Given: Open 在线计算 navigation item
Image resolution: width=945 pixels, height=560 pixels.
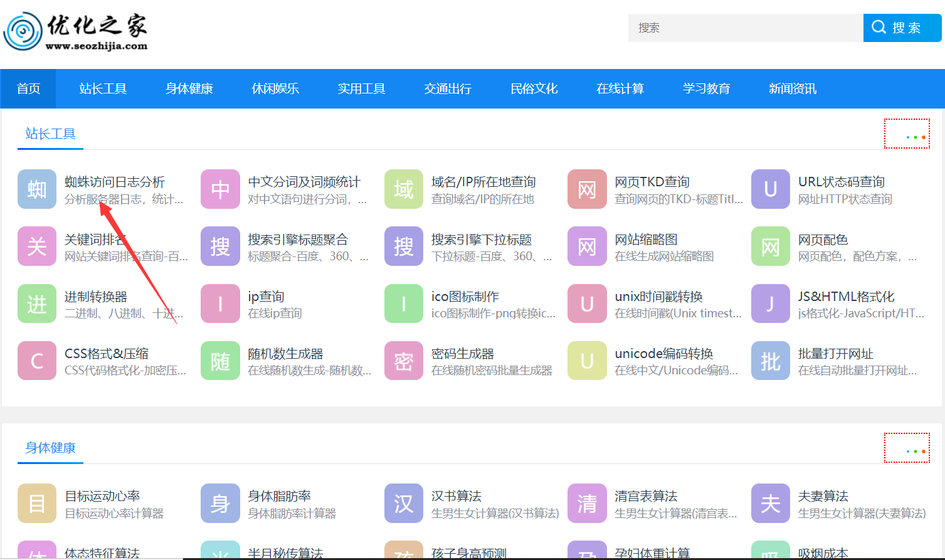Looking at the screenshot, I should 620,88.
